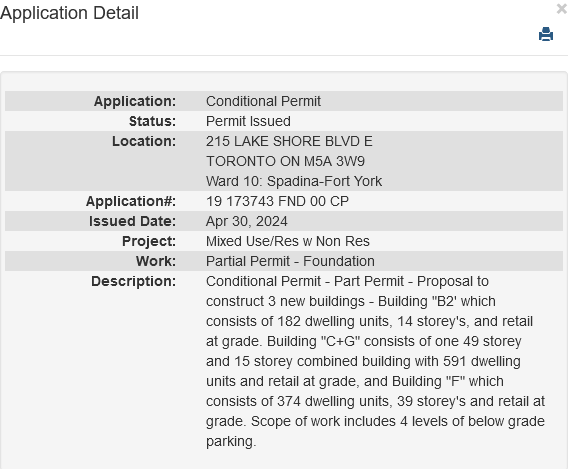Close the Application Detail dialog
This screenshot has height=469, width=568.
[x=562, y=9]
